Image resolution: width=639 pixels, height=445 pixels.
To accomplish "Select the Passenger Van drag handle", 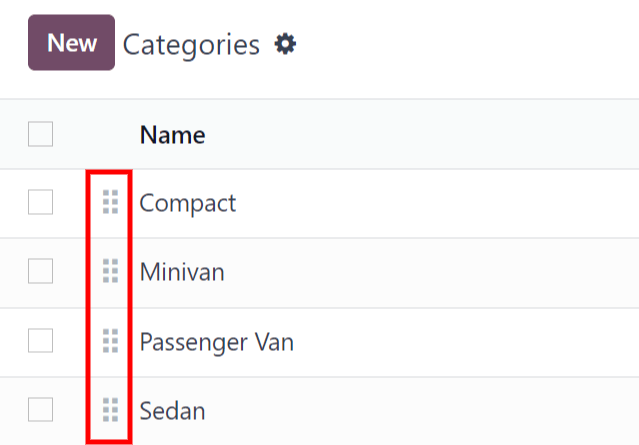I will (x=110, y=341).
